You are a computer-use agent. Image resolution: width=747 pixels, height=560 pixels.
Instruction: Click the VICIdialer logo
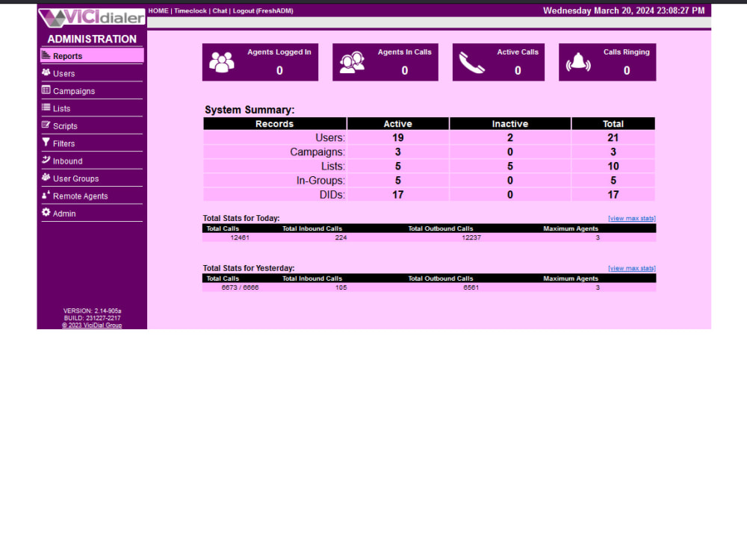point(91,17)
